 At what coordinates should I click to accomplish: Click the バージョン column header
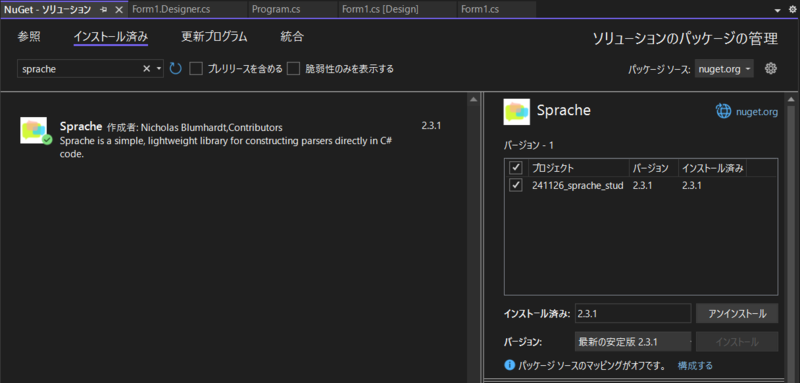point(653,168)
